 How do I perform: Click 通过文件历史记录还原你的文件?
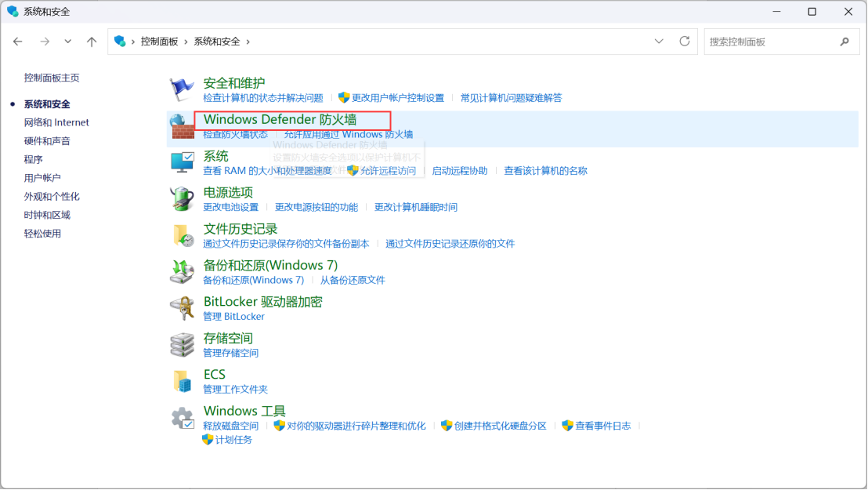(450, 244)
